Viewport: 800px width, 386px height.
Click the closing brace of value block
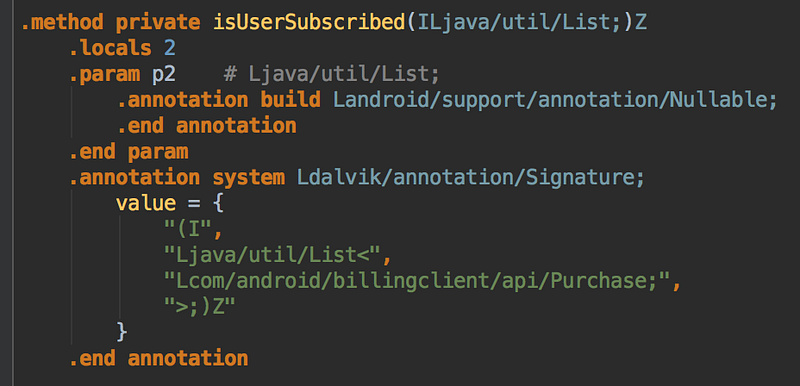tap(121, 332)
